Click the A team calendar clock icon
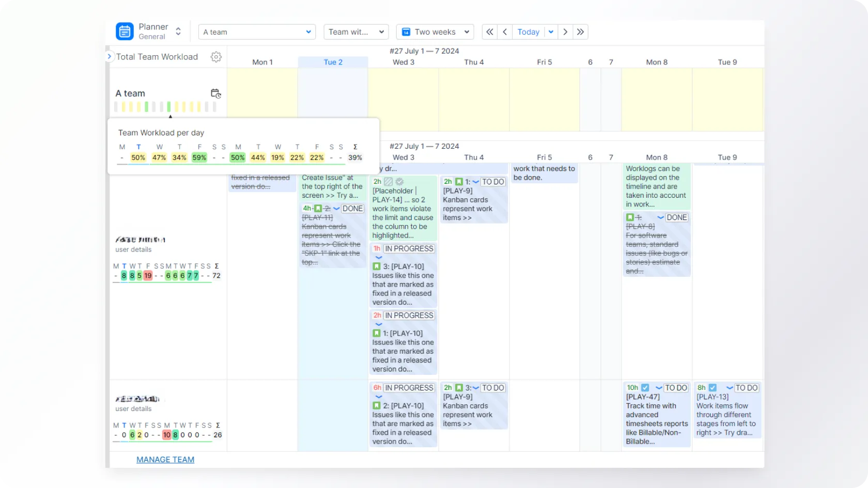 (216, 93)
